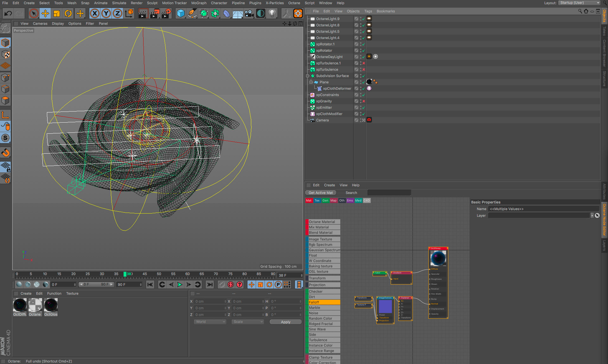608x364 pixels.
Task: Click the Get Active Mat button
Action: click(321, 193)
